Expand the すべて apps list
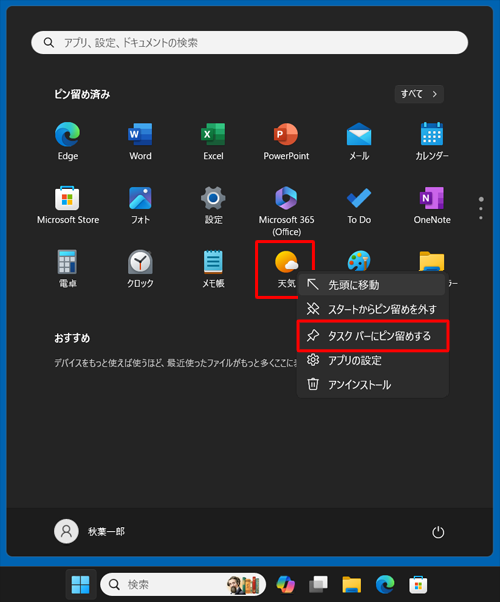 (419, 94)
